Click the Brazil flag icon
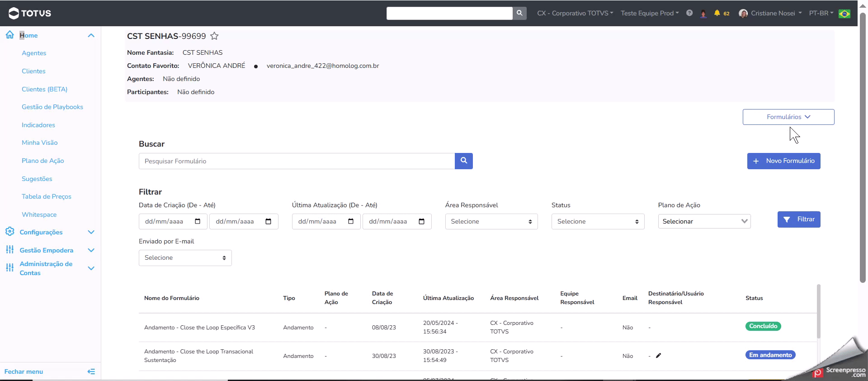The width and height of the screenshot is (868, 381). click(844, 14)
